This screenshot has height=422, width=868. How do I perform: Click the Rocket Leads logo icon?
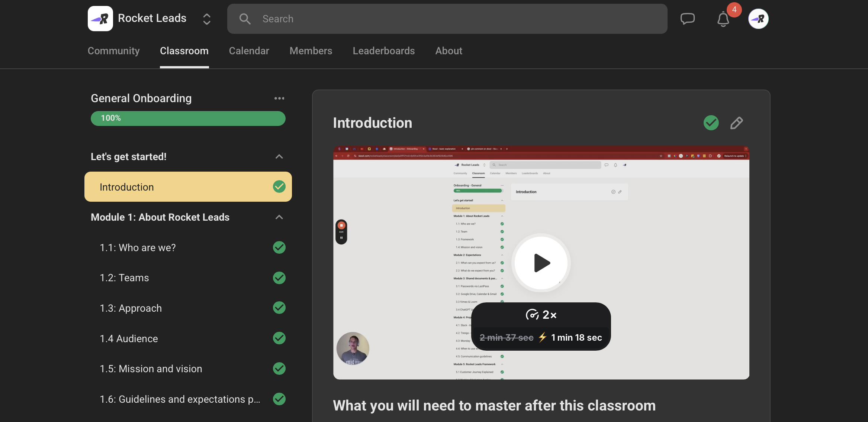click(x=100, y=19)
